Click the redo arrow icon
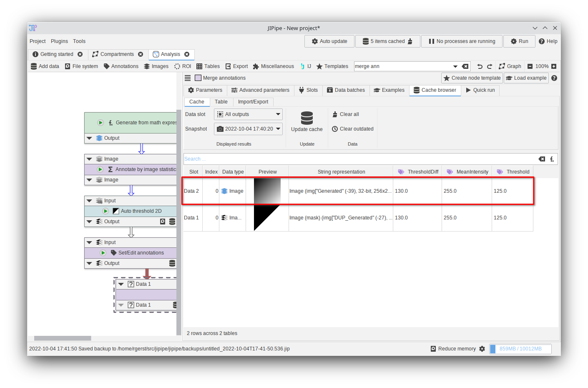 [x=490, y=66]
